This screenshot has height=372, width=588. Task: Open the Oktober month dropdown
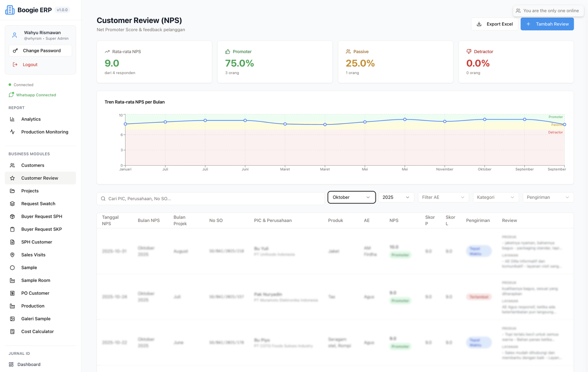click(x=351, y=197)
